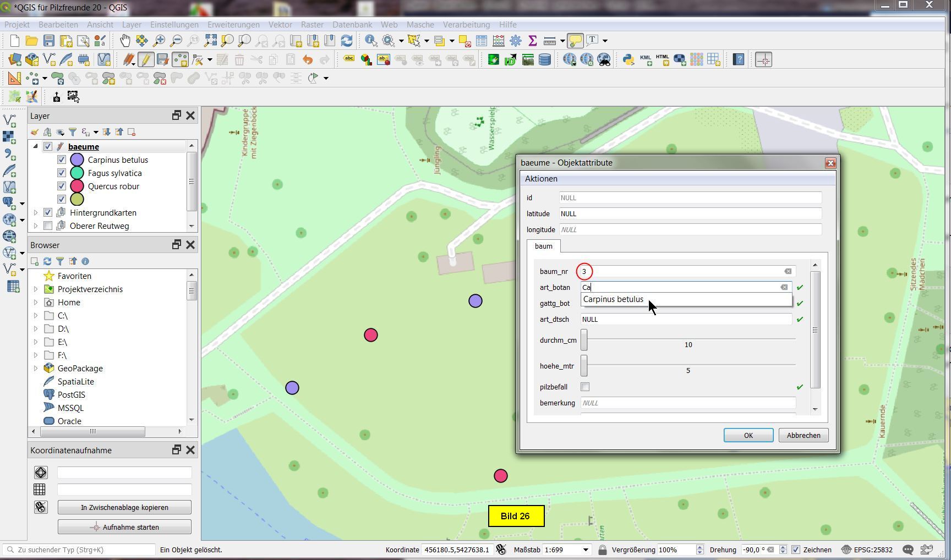Enable the Oberer Reutweg layer checkbox
The width and height of the screenshot is (951, 560).
tap(48, 226)
